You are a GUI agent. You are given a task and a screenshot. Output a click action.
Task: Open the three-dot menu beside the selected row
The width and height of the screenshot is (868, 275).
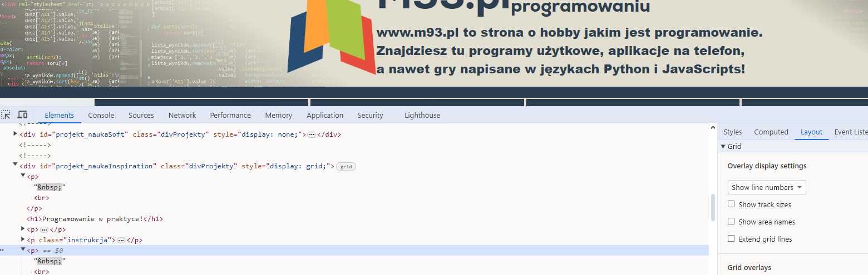click(2, 251)
